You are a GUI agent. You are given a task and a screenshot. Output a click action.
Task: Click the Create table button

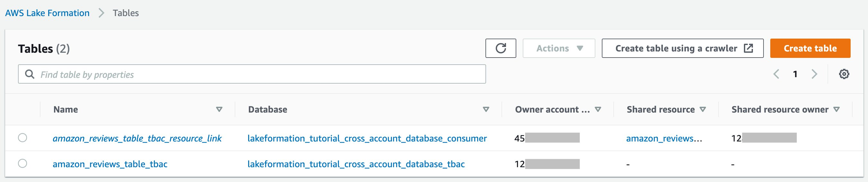tap(810, 48)
